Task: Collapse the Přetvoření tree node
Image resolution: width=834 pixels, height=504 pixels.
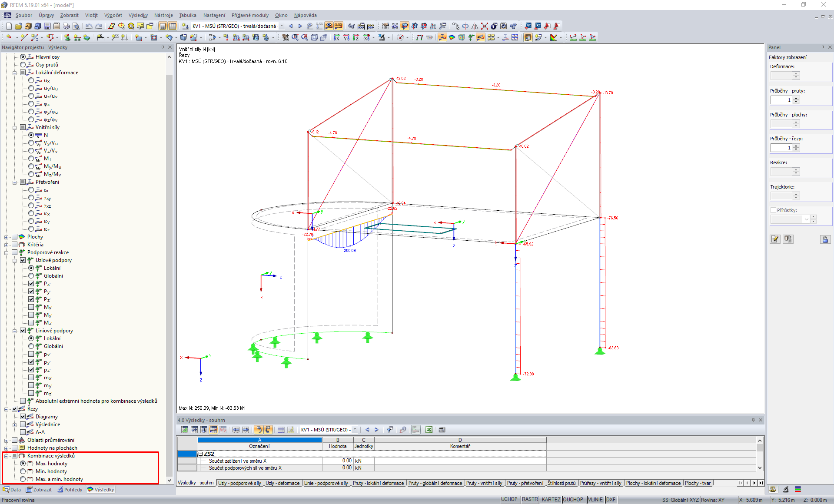Action: point(15,182)
